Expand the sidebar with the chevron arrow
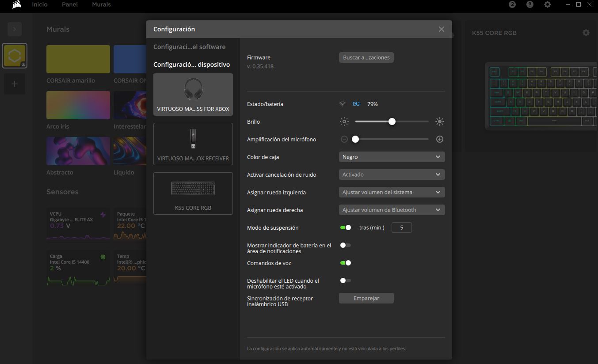This screenshot has width=598, height=364. tap(15, 29)
